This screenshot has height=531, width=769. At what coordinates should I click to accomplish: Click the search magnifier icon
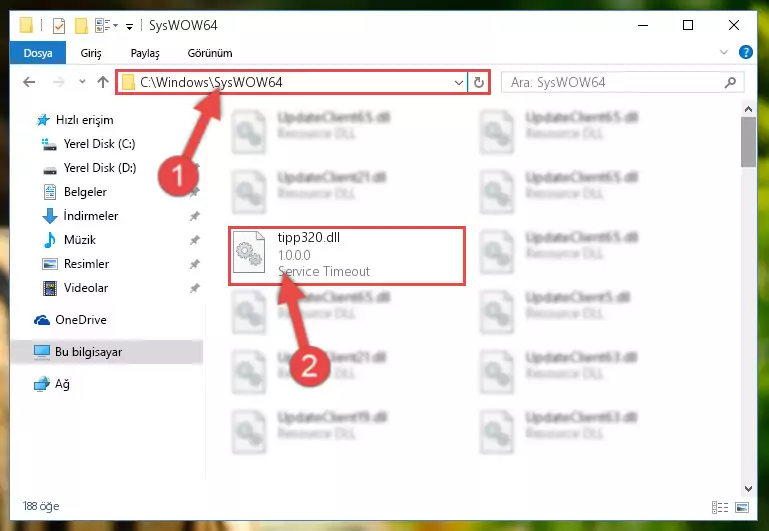[x=730, y=82]
